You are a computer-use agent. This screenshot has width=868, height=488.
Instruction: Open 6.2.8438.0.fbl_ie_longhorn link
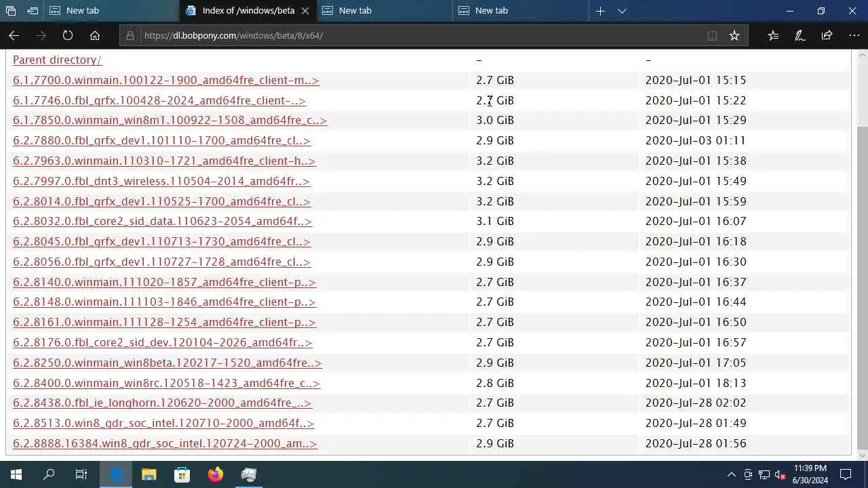pos(162,403)
